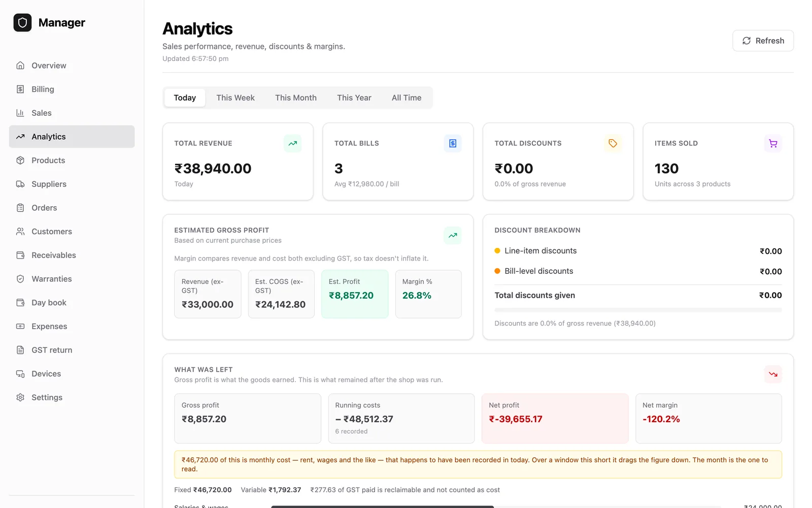This screenshot has height=508, width=812.
Task: Click the Refresh button
Action: click(x=763, y=41)
